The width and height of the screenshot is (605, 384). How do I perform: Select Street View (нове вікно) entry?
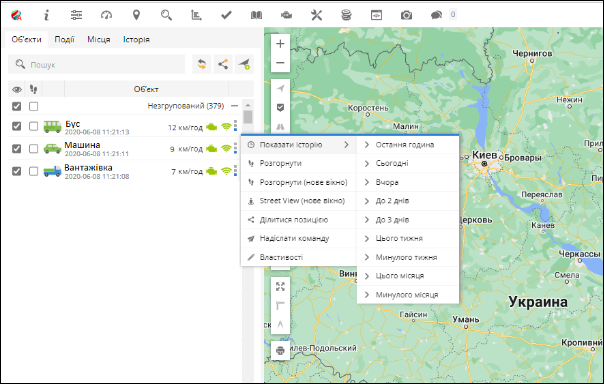[298, 201]
